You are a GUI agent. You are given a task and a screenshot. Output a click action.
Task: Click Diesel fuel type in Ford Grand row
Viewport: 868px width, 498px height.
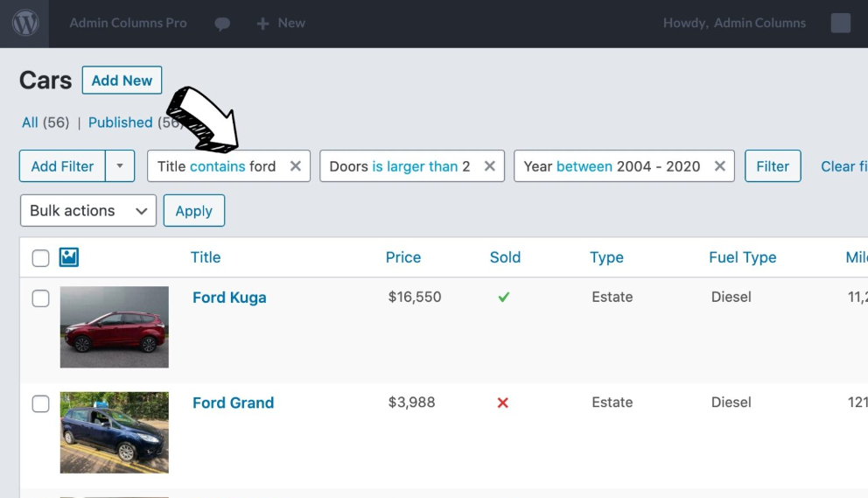click(x=731, y=403)
